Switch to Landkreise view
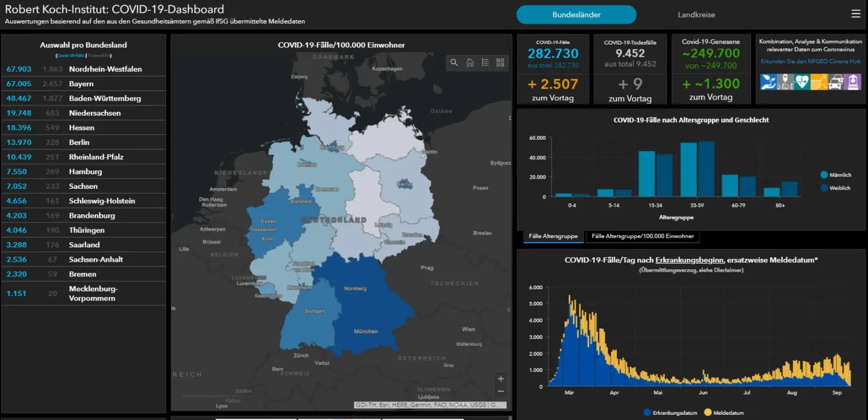The width and height of the screenshot is (868, 420). tap(696, 14)
